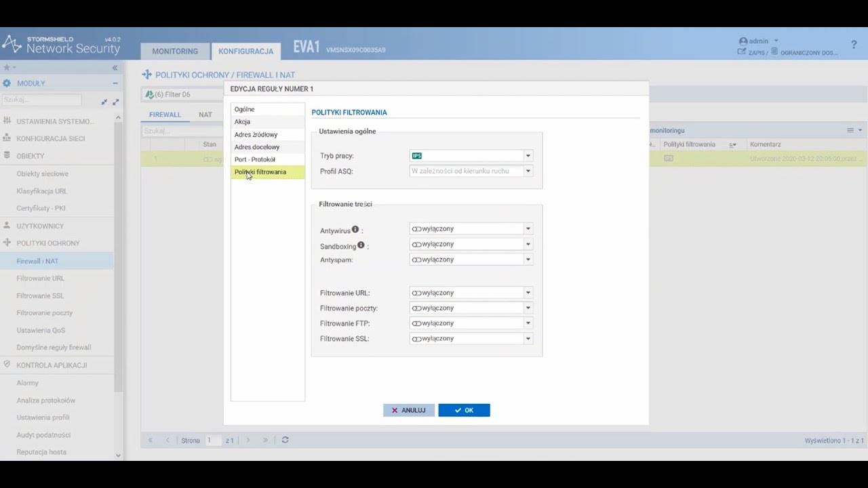Select the NAT tab
This screenshot has height=488, width=868.
(205, 115)
